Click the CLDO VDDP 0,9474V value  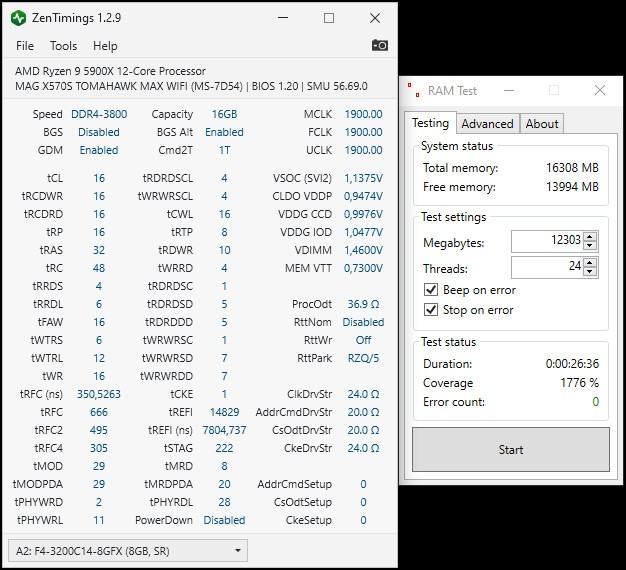click(x=363, y=196)
